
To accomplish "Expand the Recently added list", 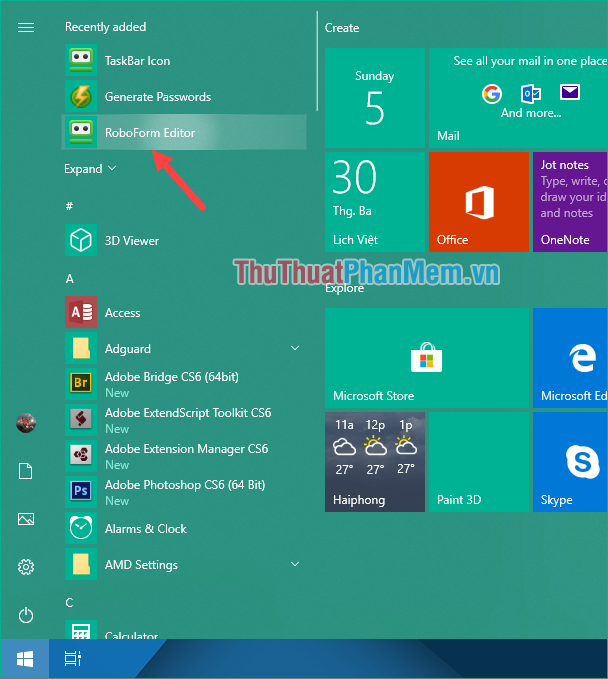I will click(x=90, y=169).
